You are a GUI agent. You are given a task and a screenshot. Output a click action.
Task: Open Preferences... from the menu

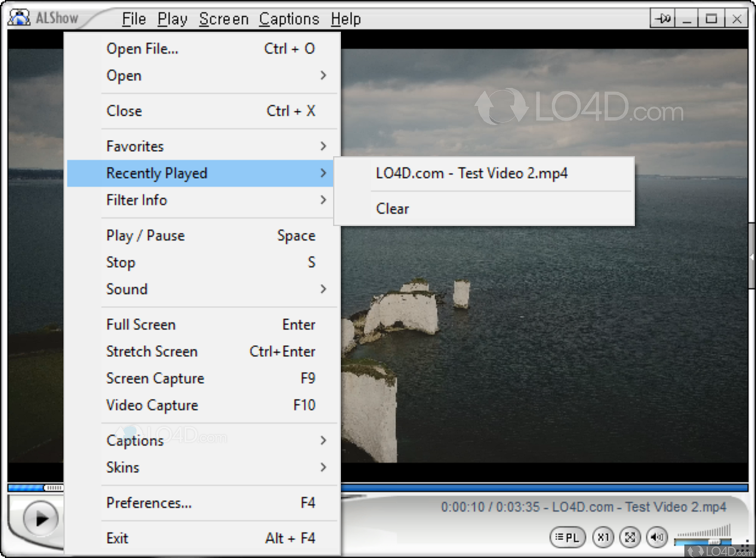coord(202,503)
